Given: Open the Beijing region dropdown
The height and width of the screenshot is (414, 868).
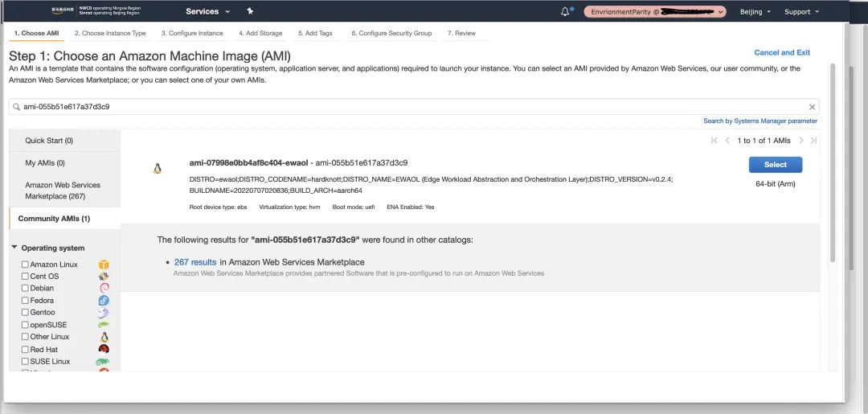Looking at the screenshot, I should [755, 11].
